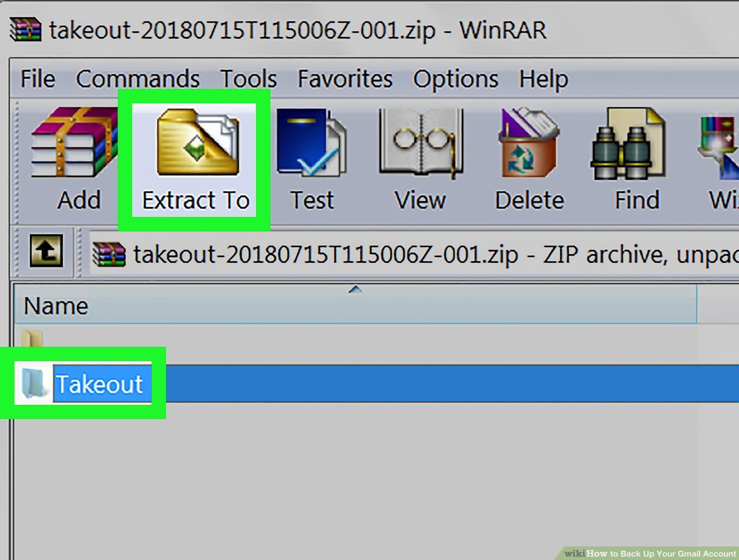Go up one folder level arrow

coord(46,252)
